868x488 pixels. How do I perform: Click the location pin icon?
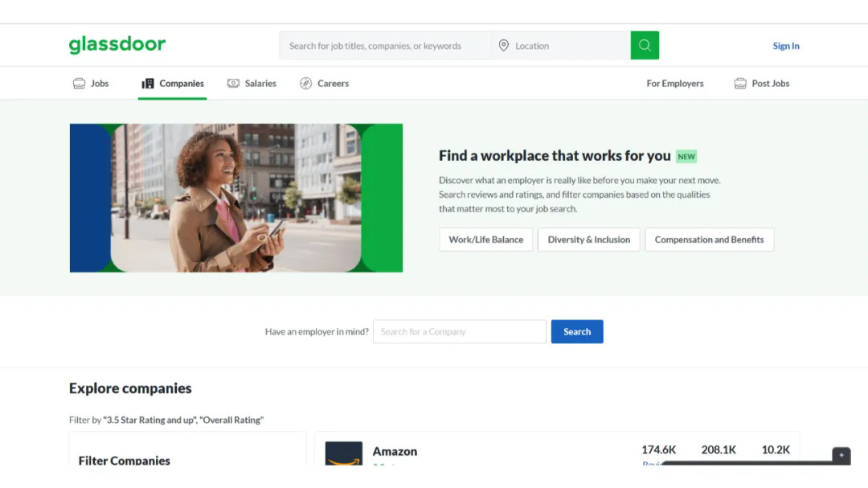(x=504, y=46)
